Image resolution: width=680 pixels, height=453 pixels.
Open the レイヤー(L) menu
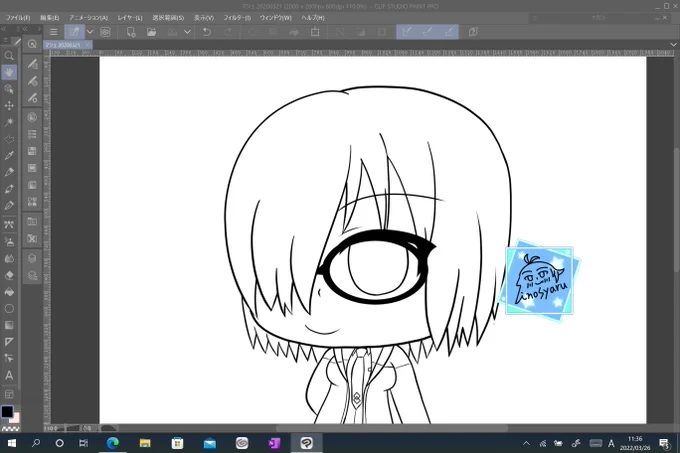[x=130, y=18]
